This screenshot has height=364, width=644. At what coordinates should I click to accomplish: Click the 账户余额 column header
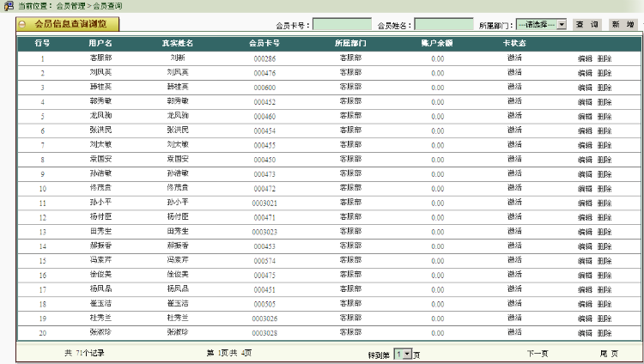click(437, 43)
